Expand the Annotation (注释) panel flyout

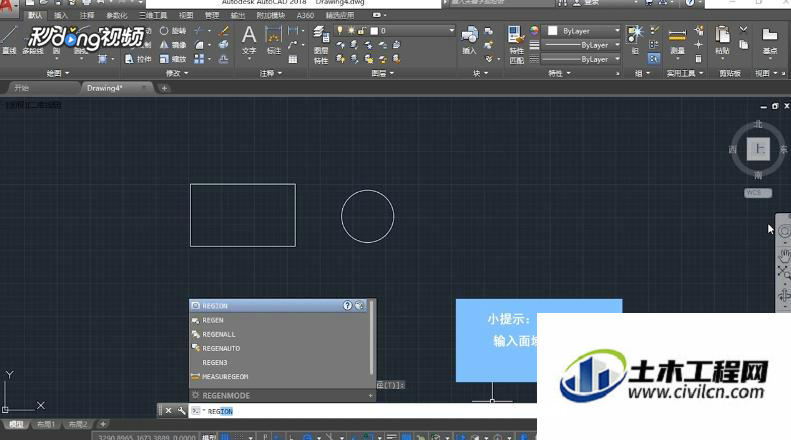pyautogui.click(x=271, y=74)
